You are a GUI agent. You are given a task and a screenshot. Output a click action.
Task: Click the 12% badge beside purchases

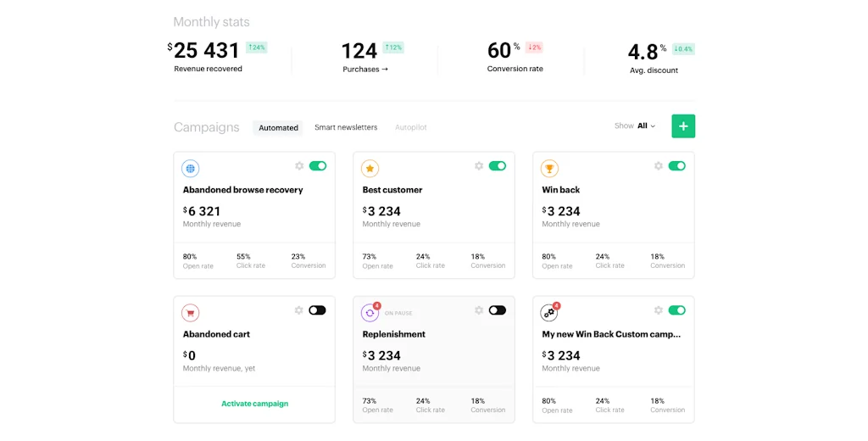point(393,47)
